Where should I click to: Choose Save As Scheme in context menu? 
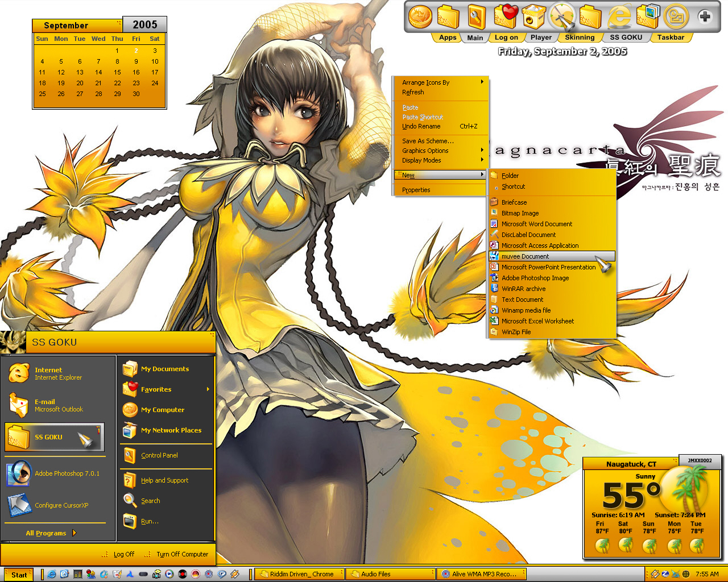click(x=441, y=141)
